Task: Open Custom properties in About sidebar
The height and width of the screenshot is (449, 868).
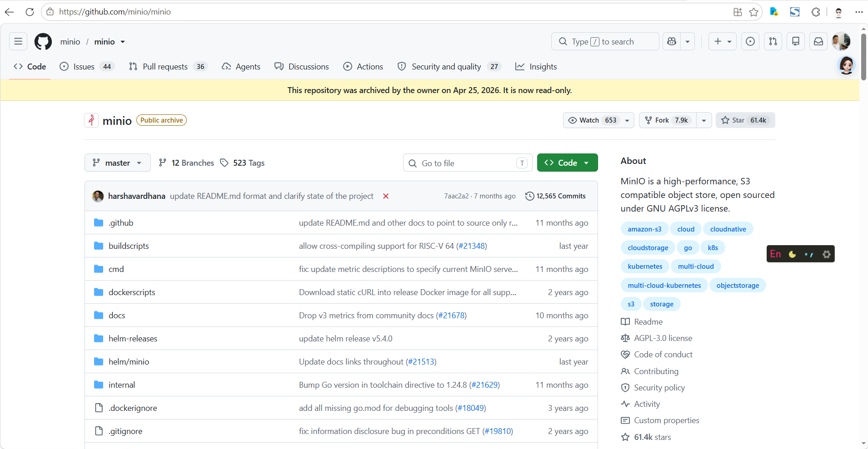Action: click(667, 420)
